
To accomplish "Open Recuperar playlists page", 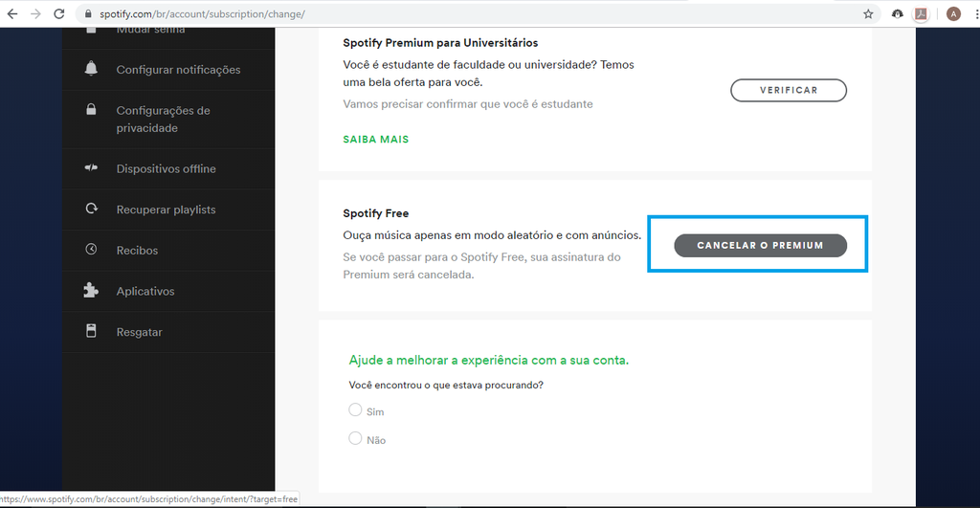I will pos(166,210).
